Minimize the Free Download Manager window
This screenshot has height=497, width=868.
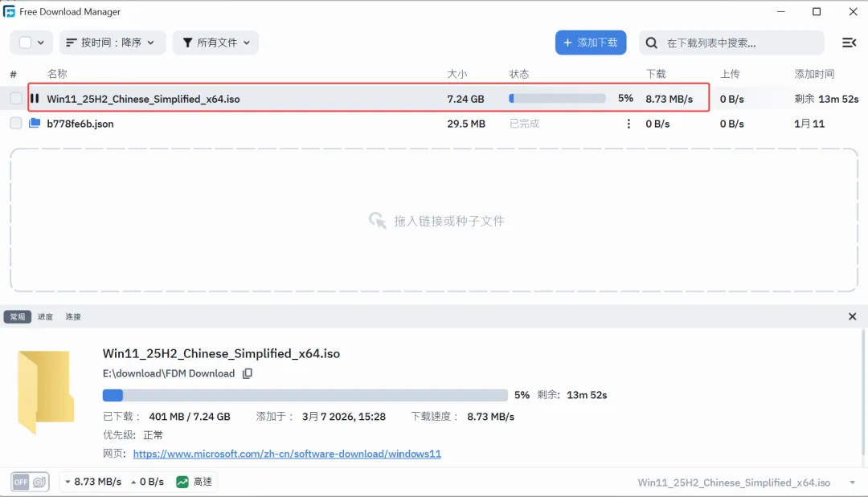point(781,11)
